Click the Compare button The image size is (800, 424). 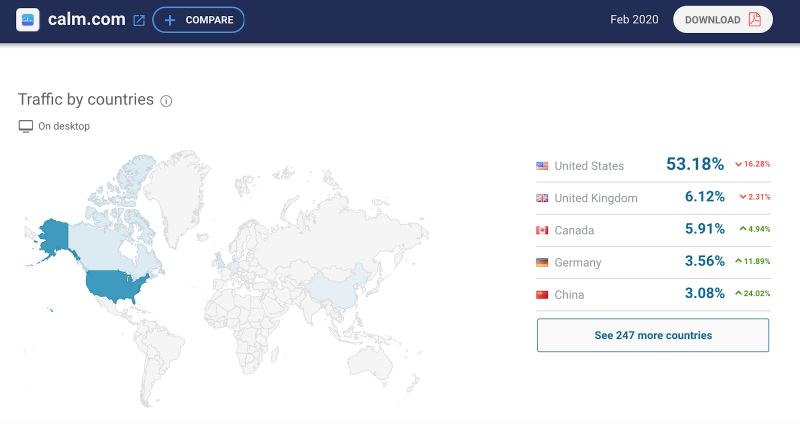point(198,20)
